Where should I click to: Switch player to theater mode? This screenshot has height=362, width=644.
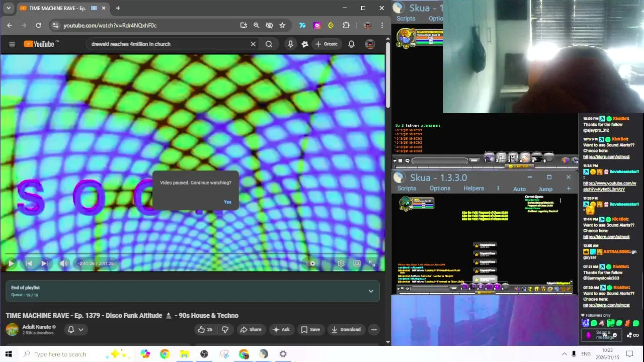click(x=357, y=263)
